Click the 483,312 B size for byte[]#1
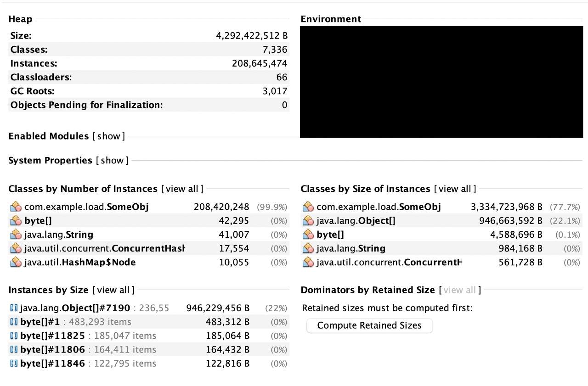Viewport: 588px width, 386px height. (228, 322)
